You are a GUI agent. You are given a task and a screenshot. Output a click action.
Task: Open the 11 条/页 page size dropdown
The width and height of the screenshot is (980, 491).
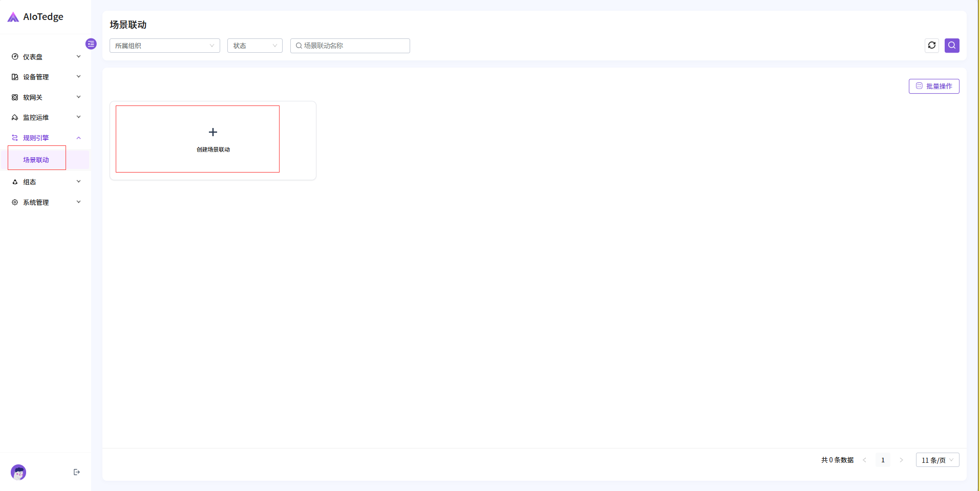tap(938, 460)
